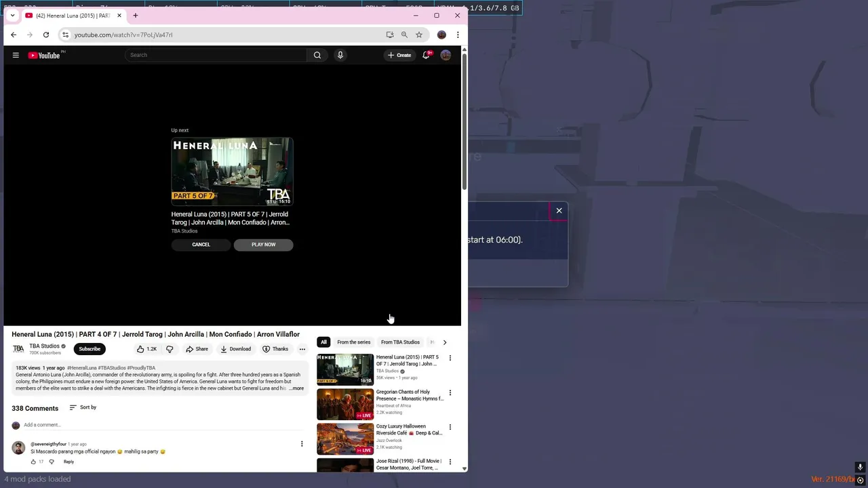Open Chrome zoom magnifier icon
Screen dimensions: 868x488
(x=404, y=35)
